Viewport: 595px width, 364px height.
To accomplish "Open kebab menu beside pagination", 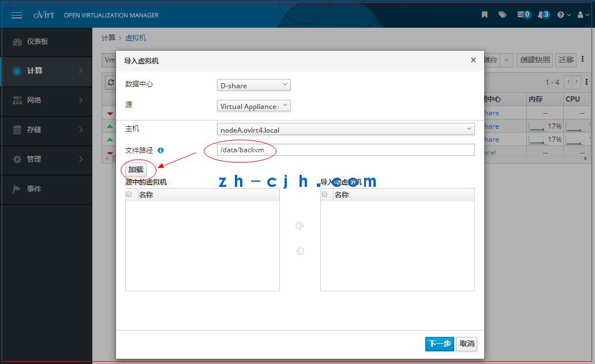I will click(x=586, y=82).
